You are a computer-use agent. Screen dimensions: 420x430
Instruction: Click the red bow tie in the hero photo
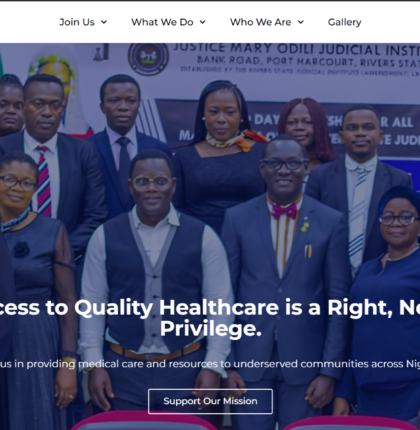pyautogui.click(x=284, y=211)
